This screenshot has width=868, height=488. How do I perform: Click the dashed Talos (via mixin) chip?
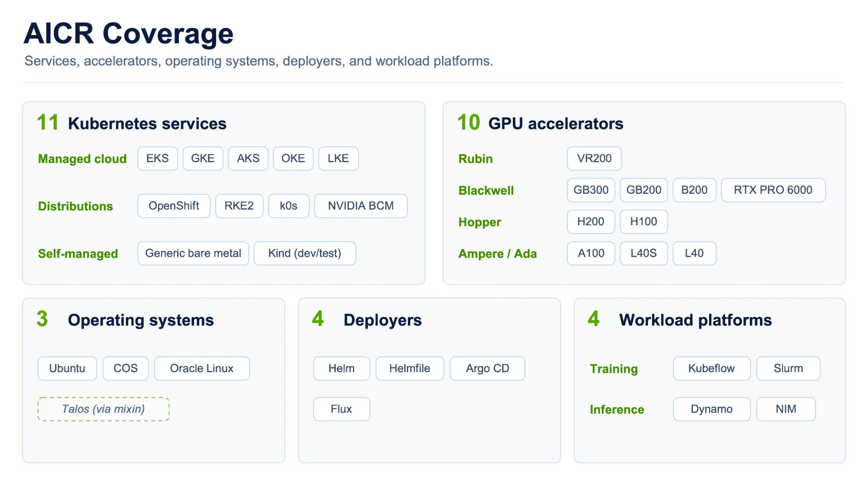[103, 409]
